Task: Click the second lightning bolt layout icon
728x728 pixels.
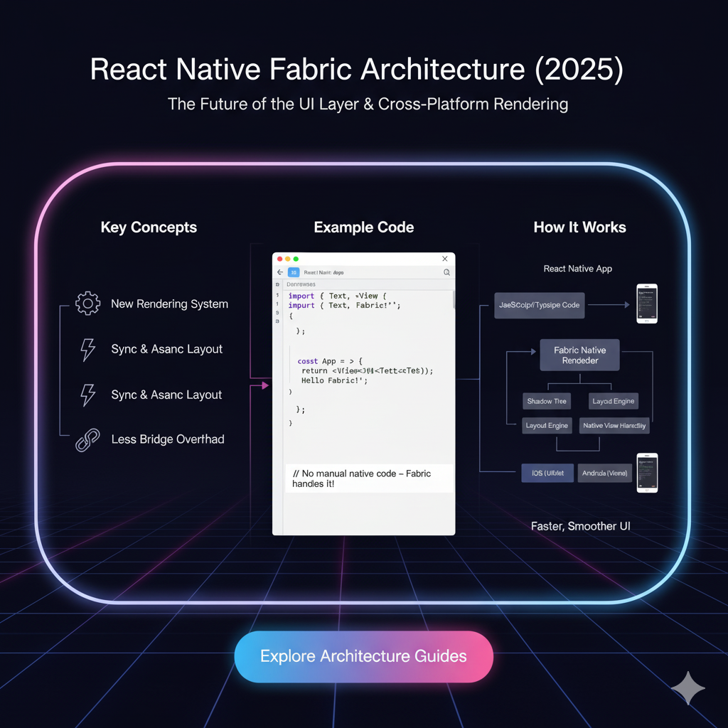Action: click(x=87, y=395)
